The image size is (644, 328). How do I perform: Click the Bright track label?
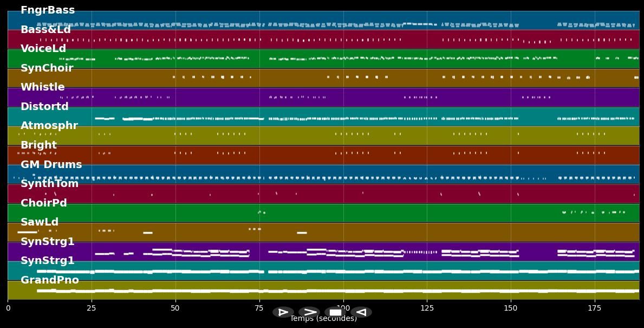point(38,145)
